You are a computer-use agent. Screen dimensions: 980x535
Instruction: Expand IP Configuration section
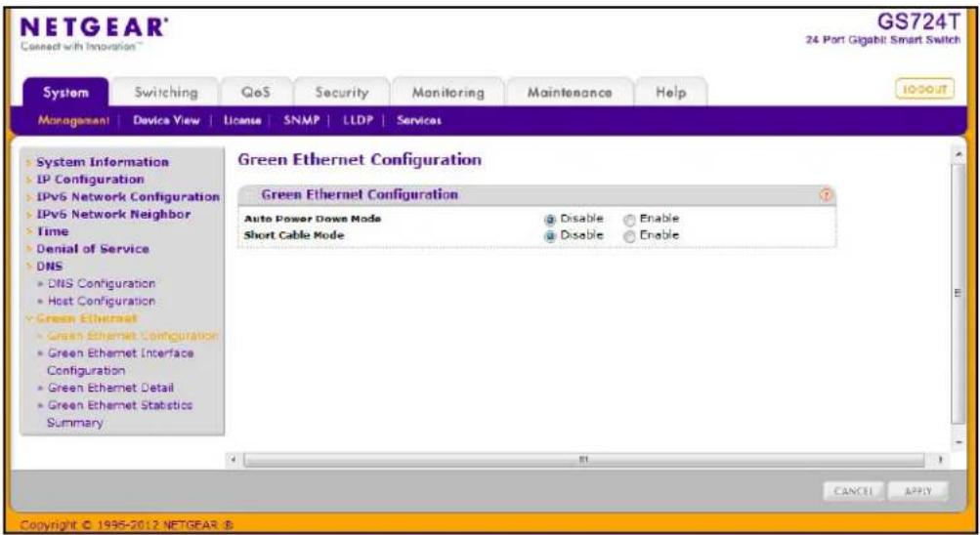[90, 180]
